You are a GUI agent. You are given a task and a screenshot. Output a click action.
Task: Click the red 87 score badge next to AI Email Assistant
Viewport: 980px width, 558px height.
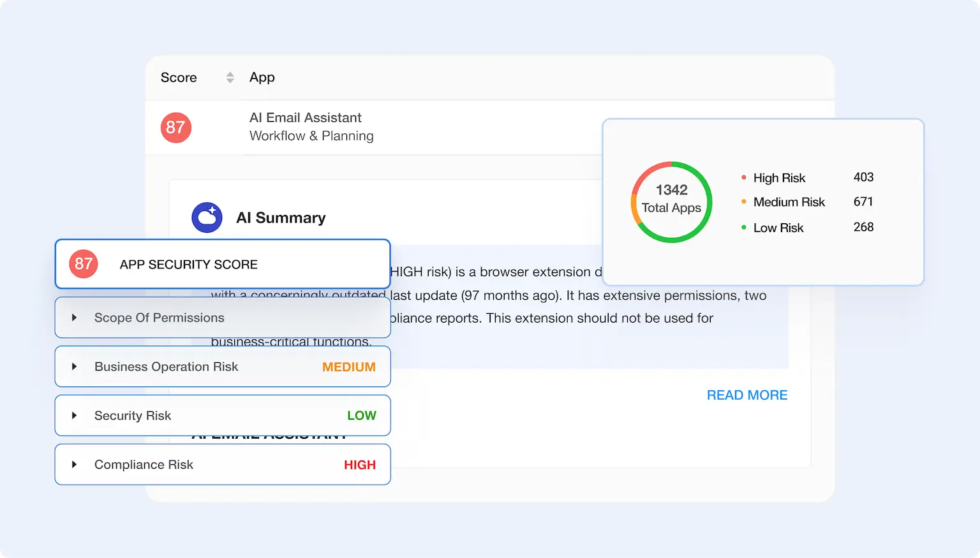click(x=175, y=128)
